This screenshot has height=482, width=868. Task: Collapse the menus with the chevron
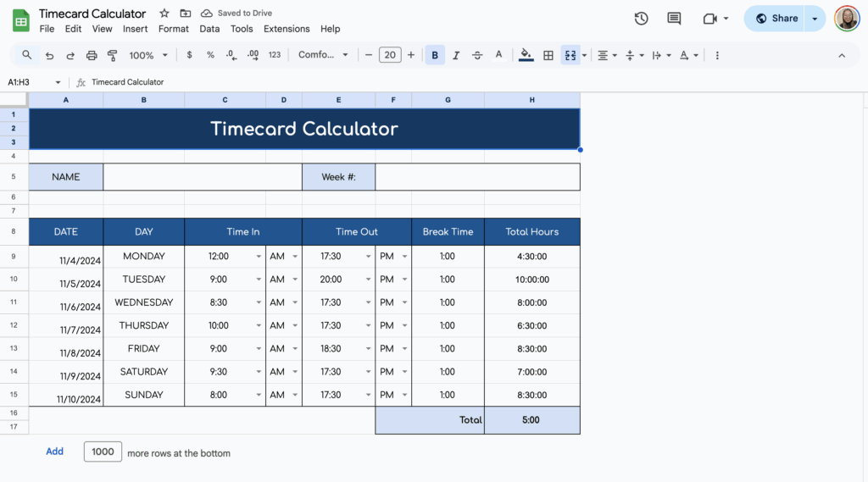coord(842,55)
